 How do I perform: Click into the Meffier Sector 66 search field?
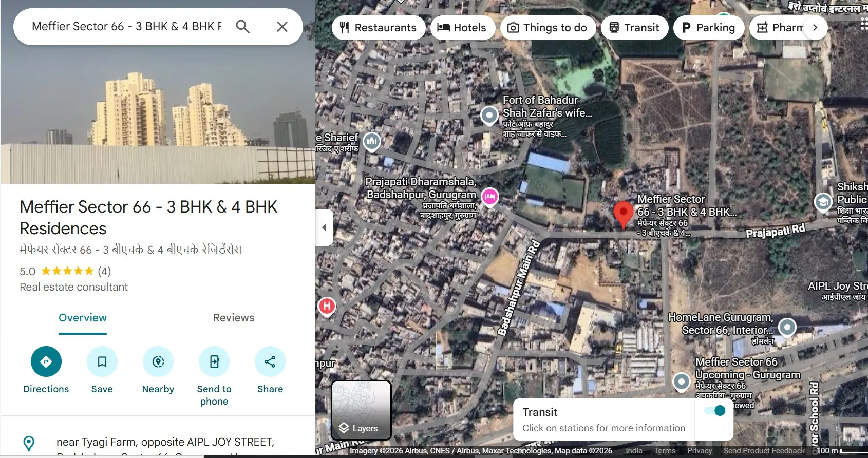[127, 27]
